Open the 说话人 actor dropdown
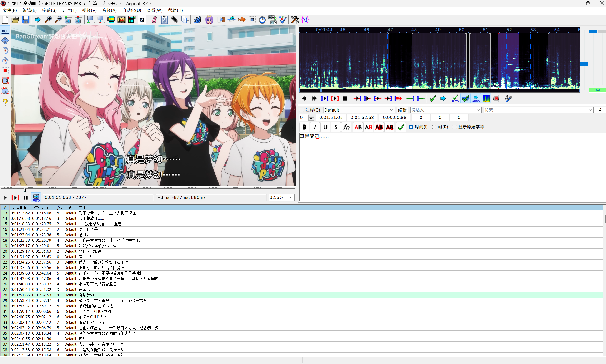The height and width of the screenshot is (364, 606). (446, 110)
